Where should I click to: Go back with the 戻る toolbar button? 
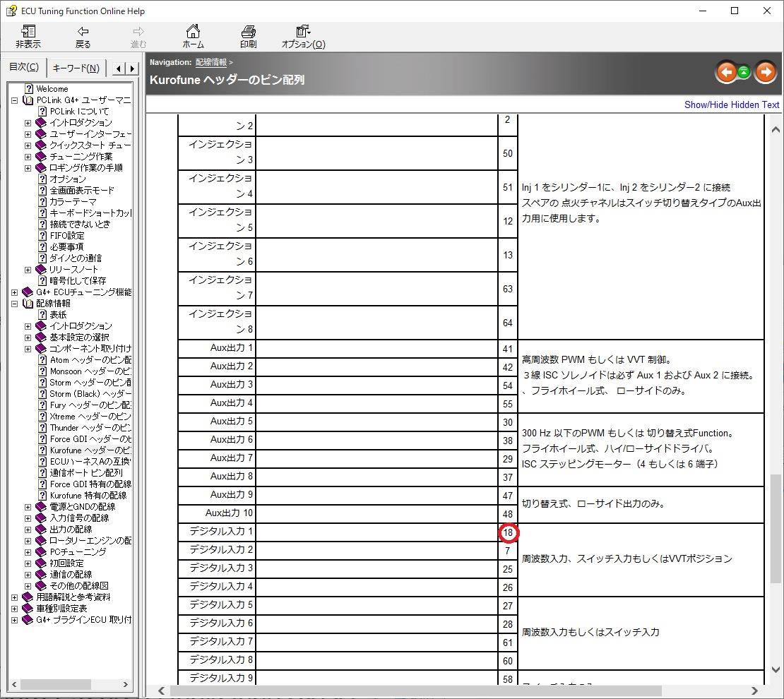tap(83, 37)
